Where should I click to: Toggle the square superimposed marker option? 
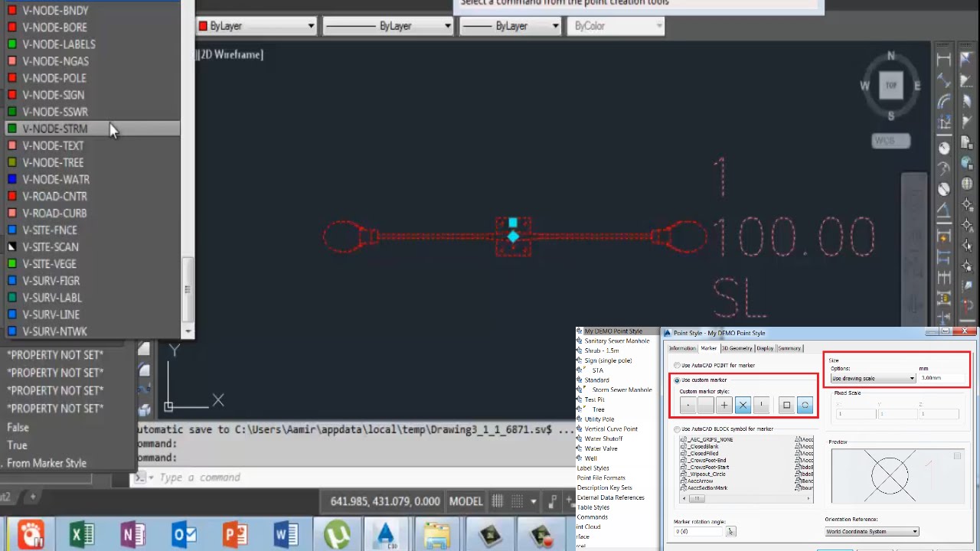pos(786,406)
